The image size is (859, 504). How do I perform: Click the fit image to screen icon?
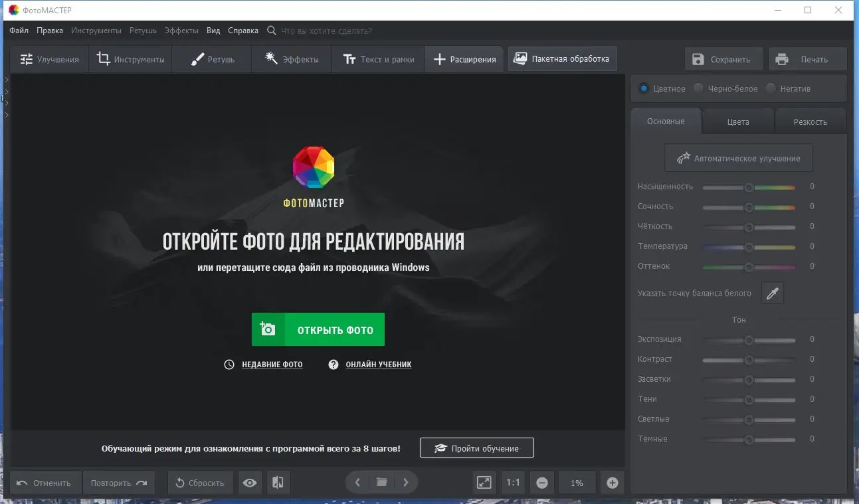coord(484,483)
